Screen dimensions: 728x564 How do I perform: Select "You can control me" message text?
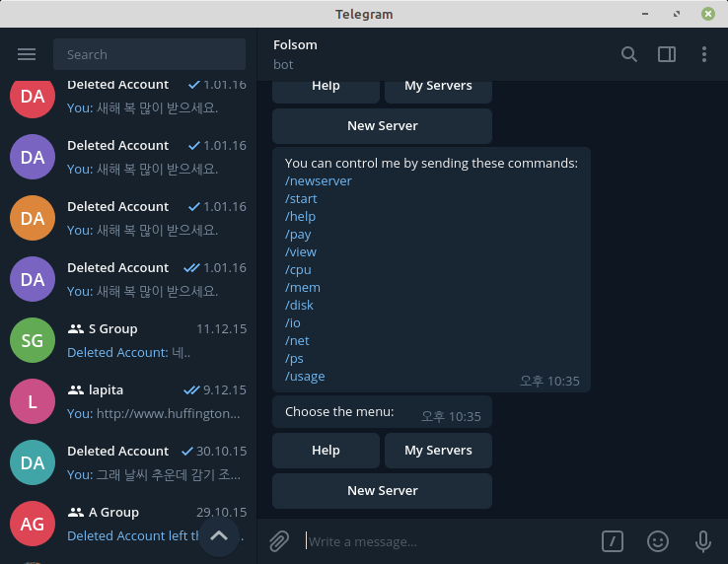point(431,164)
